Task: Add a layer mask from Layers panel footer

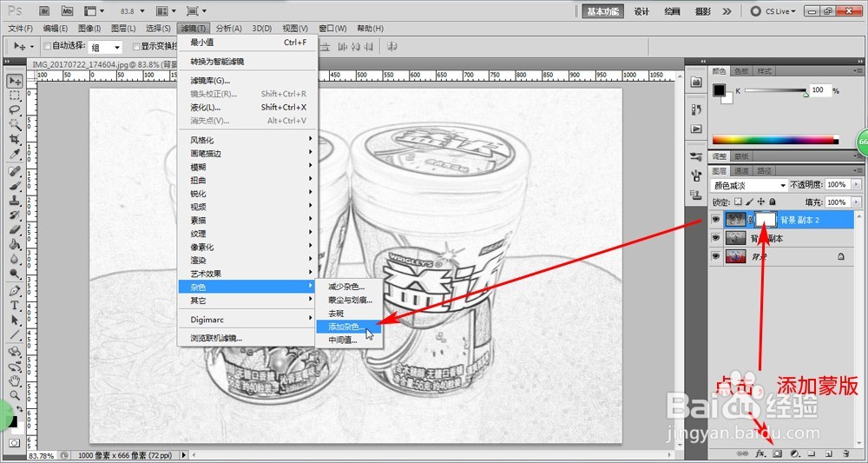Action: pyautogui.click(x=777, y=453)
